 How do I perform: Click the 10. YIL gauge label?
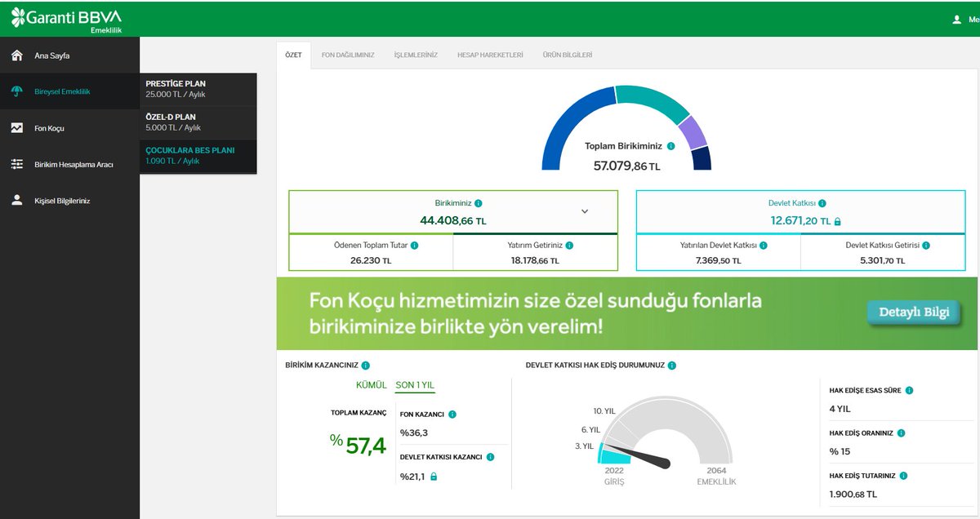pyautogui.click(x=604, y=410)
